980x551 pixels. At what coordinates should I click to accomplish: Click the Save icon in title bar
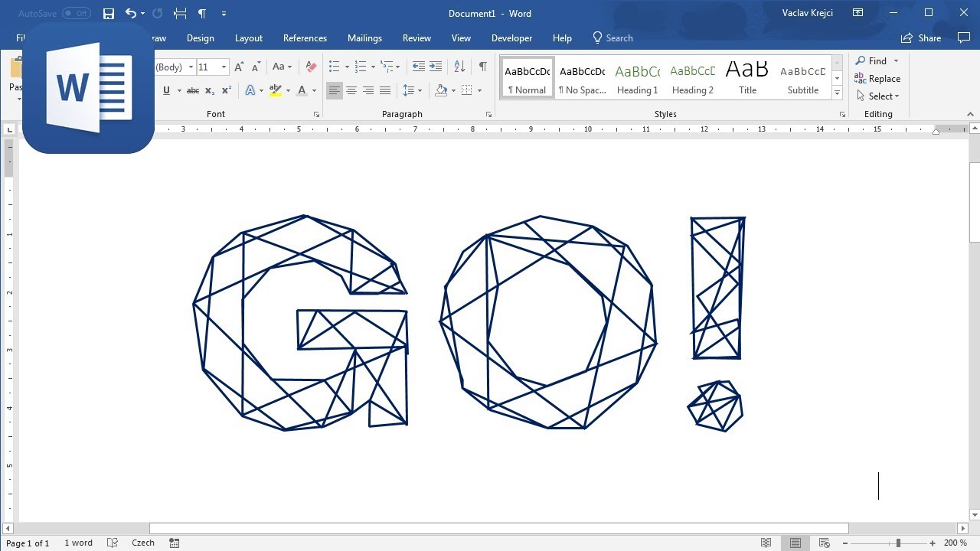(109, 14)
